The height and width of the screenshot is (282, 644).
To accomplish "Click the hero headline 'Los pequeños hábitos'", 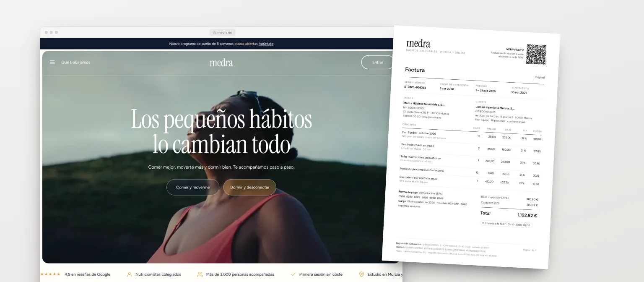I will (221, 119).
